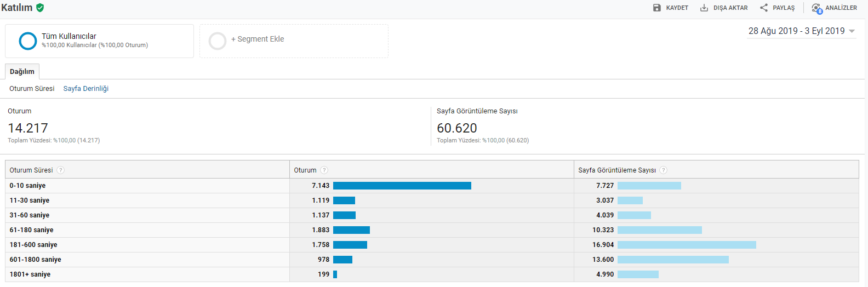868x287 pixels.
Task: Click the PAYLAŞ button label
Action: pos(784,8)
